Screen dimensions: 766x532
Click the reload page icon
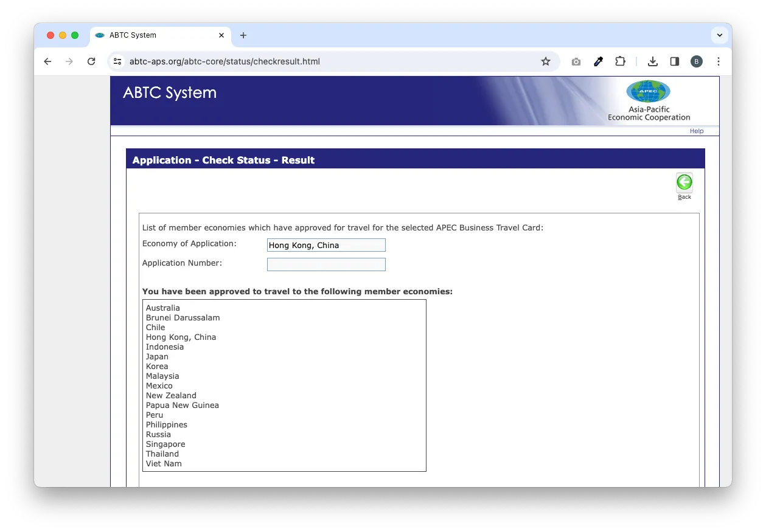click(91, 61)
